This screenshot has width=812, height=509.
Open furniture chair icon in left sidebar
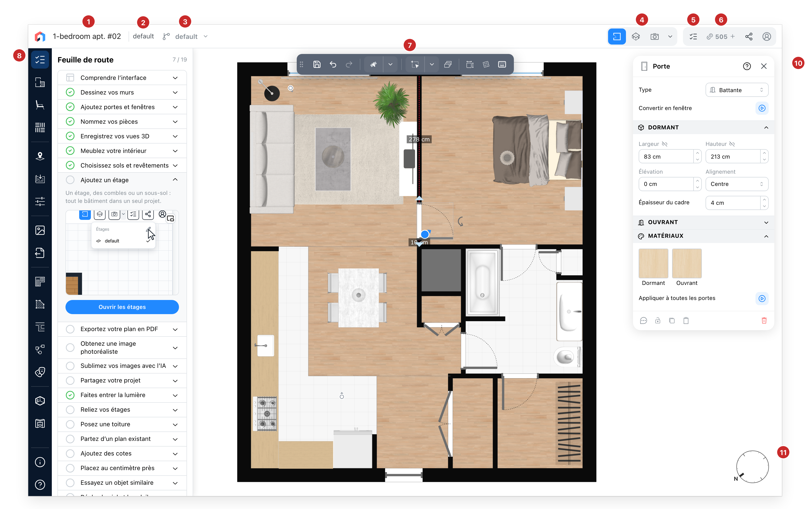[x=40, y=105]
